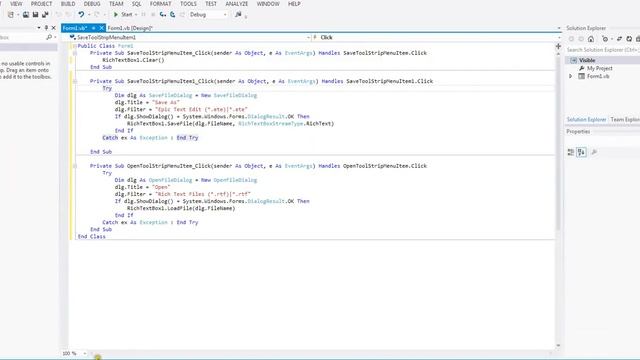Click the Step Over debug icon
This screenshot has width=640, height=360.
(173, 15)
